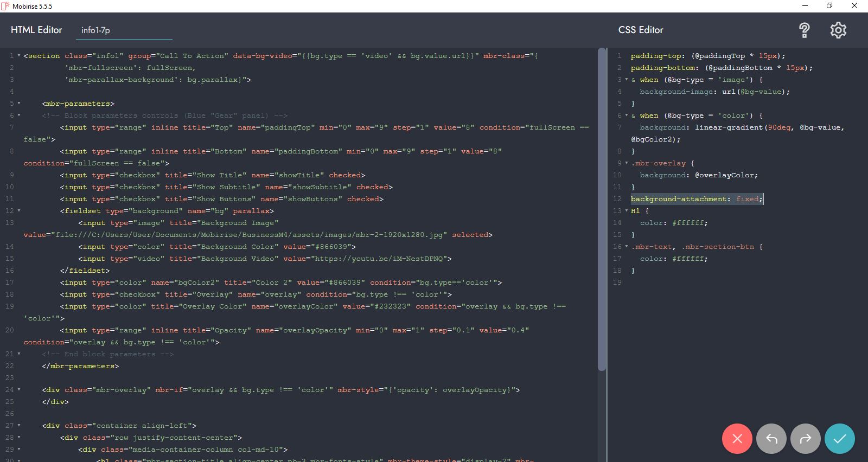Open editor settings gear icon
Viewport: 868px width, 462px height.
pyautogui.click(x=838, y=30)
